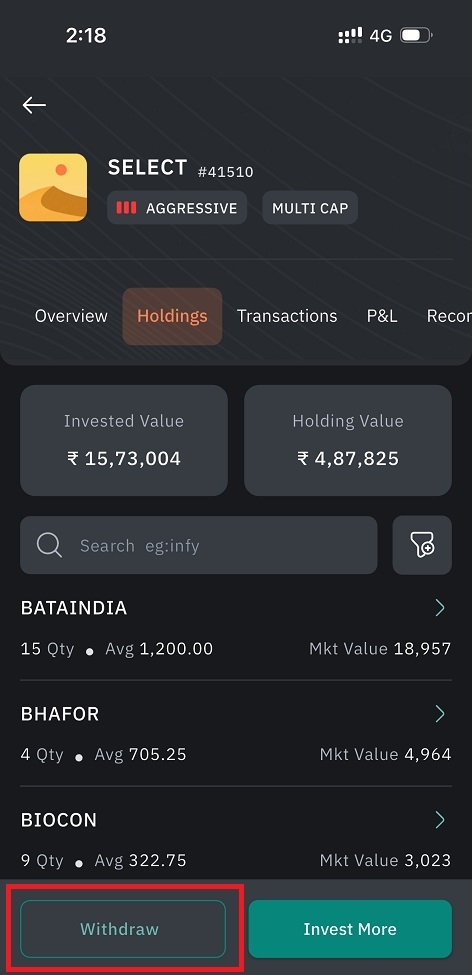Open the Transactions tab

[x=287, y=316]
